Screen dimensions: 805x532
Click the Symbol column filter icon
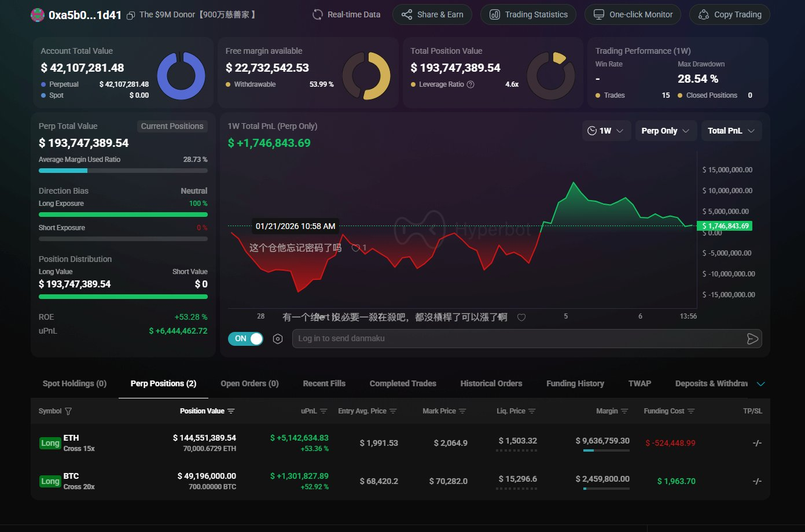pos(68,411)
